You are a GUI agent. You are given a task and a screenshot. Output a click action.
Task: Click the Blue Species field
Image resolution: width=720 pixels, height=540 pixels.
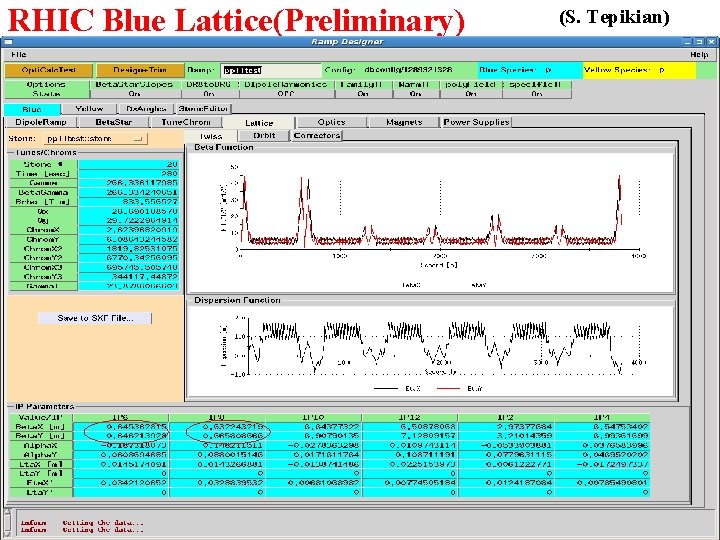(530, 70)
